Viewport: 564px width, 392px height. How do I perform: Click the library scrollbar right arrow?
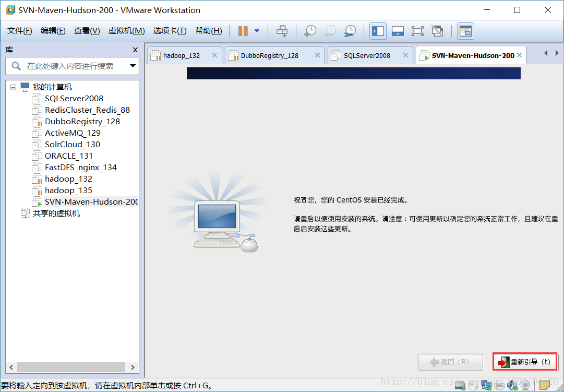(133, 367)
